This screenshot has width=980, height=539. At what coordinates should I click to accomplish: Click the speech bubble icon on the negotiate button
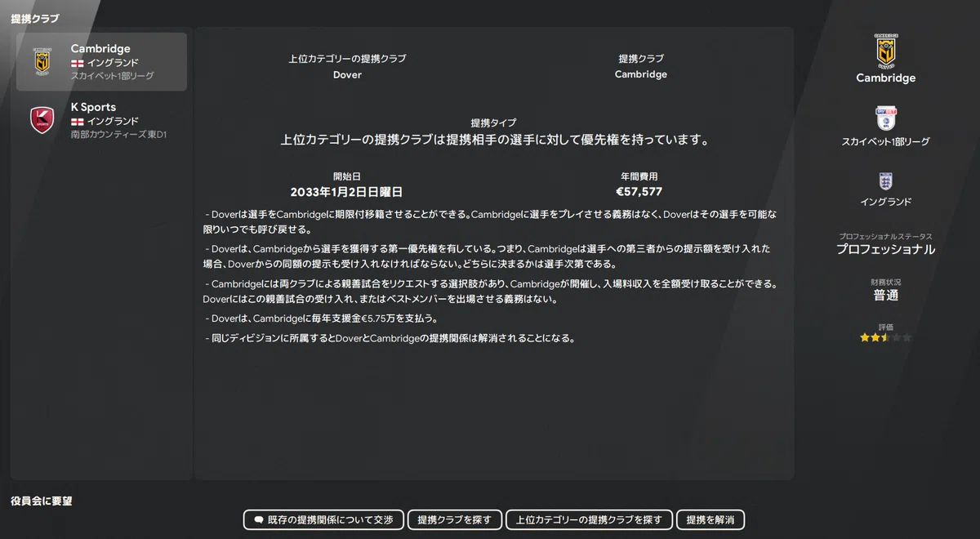pos(259,520)
